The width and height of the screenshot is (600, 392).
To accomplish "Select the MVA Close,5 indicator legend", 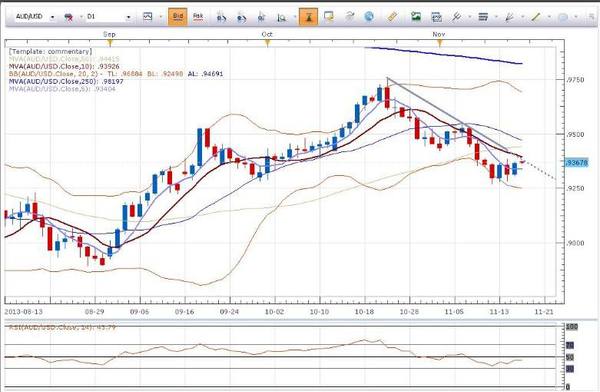I will click(x=62, y=89).
